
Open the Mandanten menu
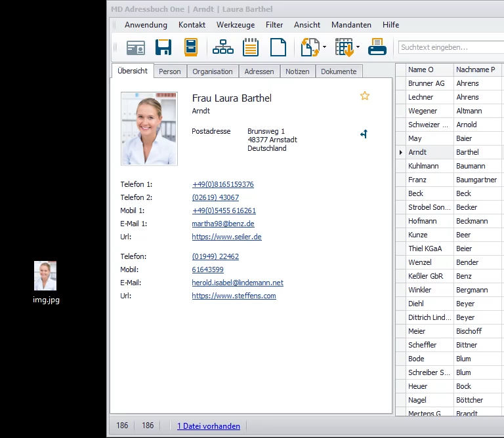click(x=351, y=25)
